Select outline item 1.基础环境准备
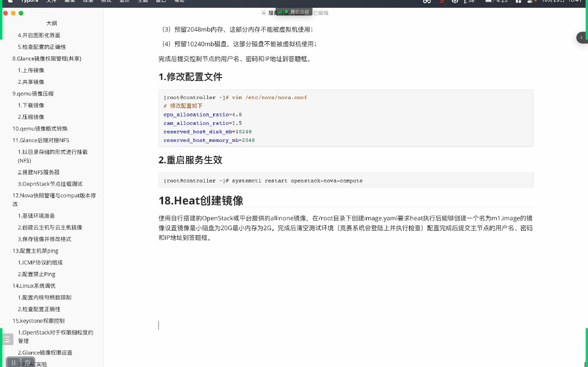This screenshot has height=367, width=588. (x=36, y=216)
